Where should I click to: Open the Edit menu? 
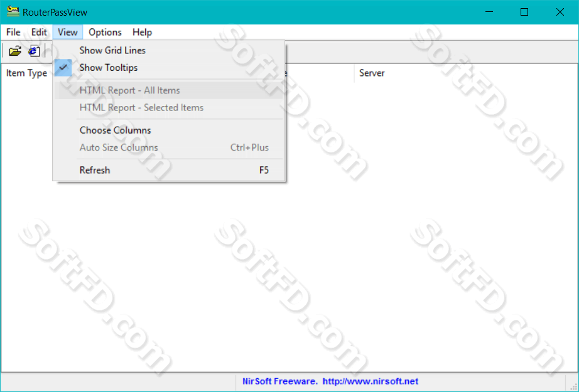[x=39, y=33]
